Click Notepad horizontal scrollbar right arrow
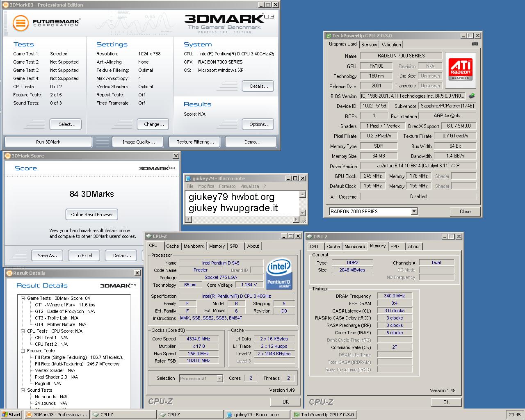 296,219
